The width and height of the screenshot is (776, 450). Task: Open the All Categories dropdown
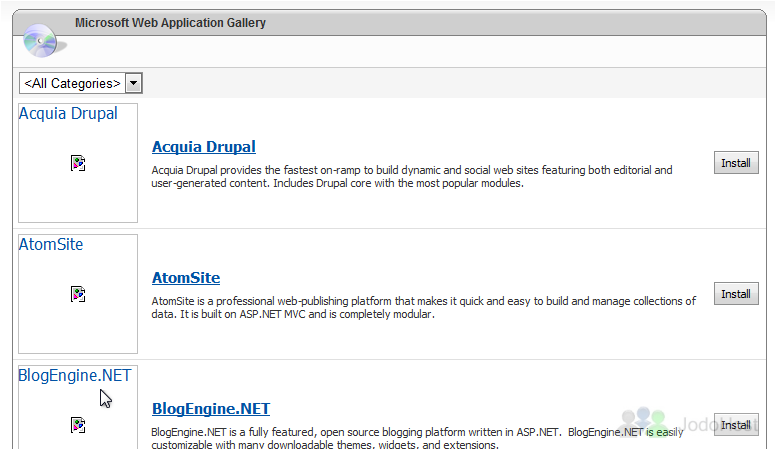pyautogui.click(x=81, y=83)
